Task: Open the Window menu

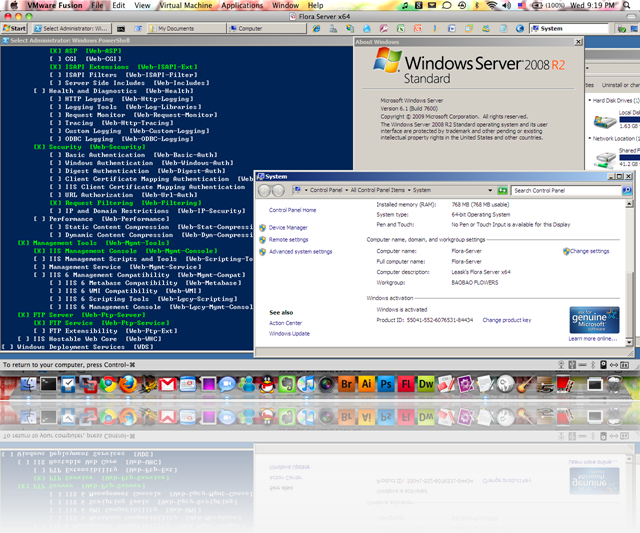Action: [285, 5]
